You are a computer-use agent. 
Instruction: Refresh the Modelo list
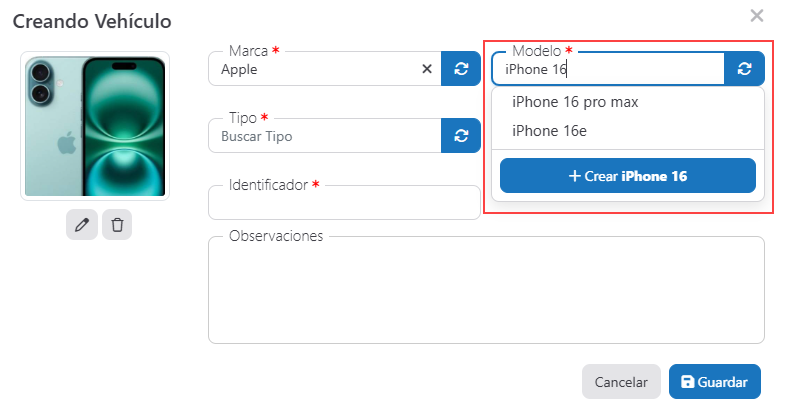[744, 69]
